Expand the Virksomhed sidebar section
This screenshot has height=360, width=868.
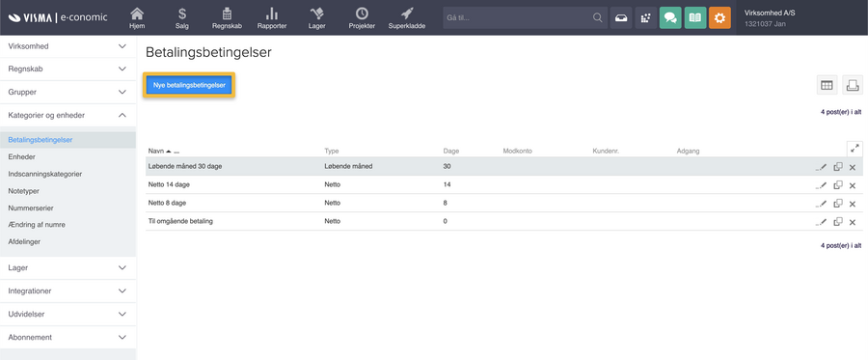point(68,46)
